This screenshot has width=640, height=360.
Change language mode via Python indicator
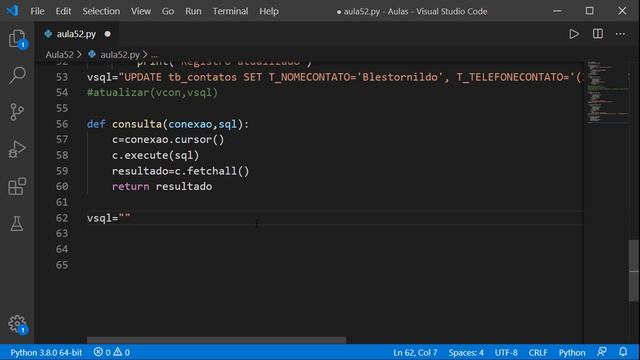pyautogui.click(x=572, y=352)
